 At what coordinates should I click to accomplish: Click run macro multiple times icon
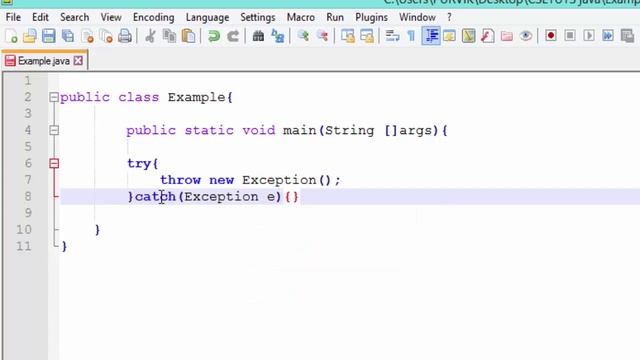point(608,36)
